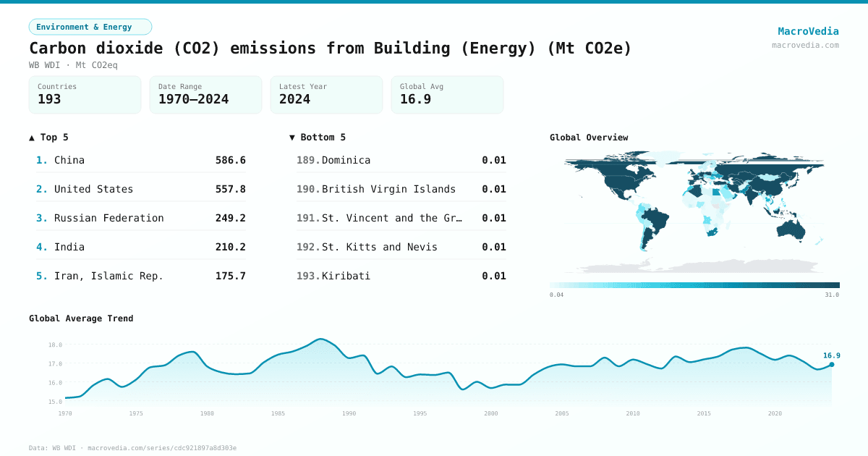Open the United States ranking row

click(141, 189)
